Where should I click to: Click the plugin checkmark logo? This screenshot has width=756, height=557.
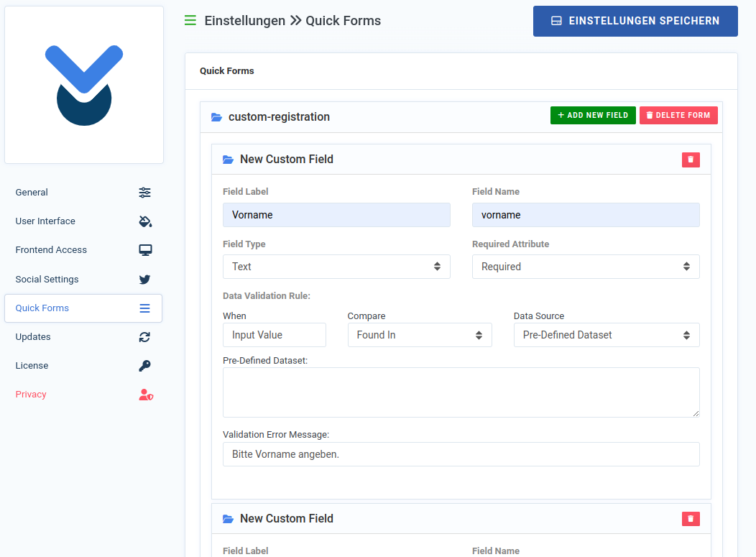[x=84, y=86]
